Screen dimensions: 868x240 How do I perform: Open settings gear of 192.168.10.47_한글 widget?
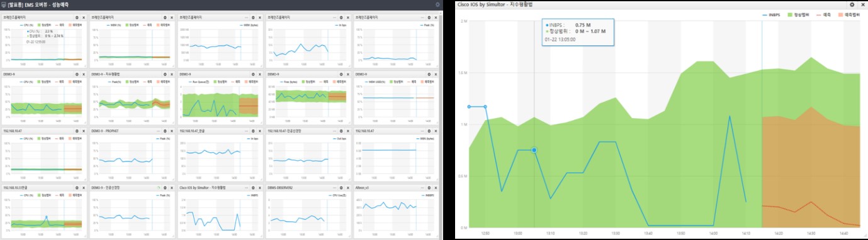point(252,131)
